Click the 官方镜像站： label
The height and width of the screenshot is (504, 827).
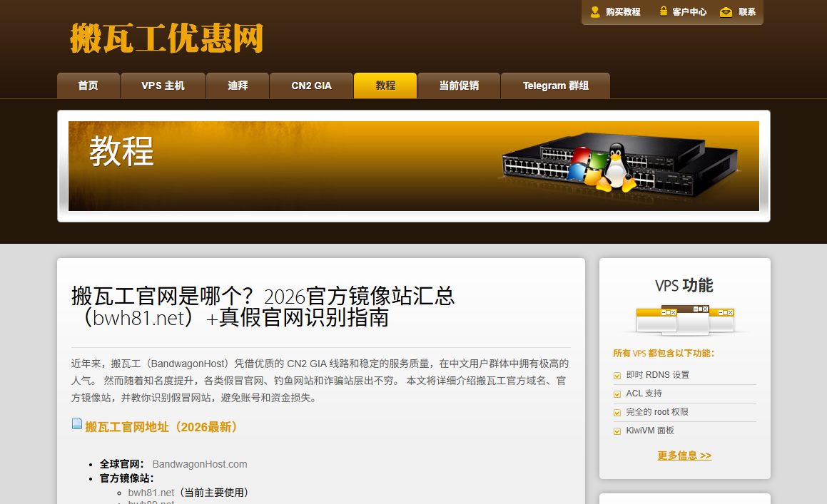point(126,478)
